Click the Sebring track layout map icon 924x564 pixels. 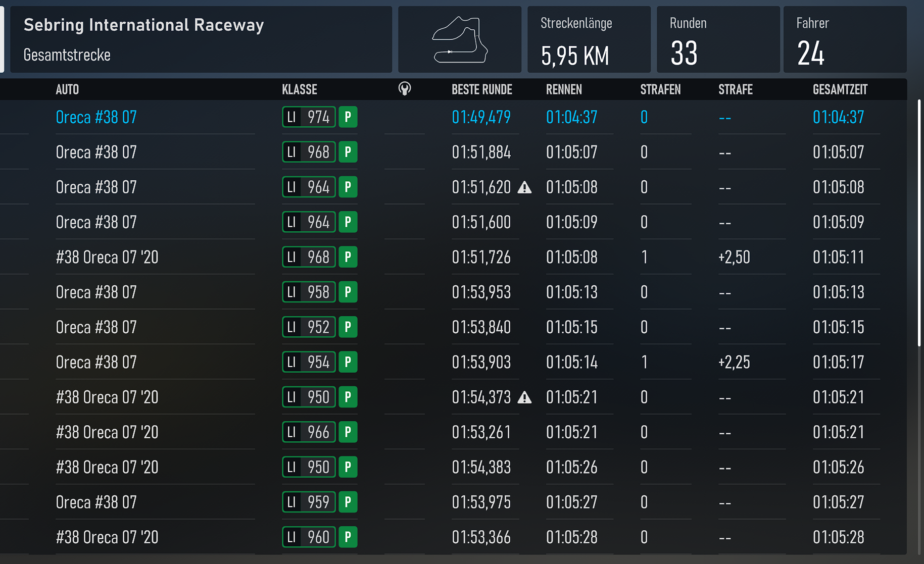click(x=460, y=40)
